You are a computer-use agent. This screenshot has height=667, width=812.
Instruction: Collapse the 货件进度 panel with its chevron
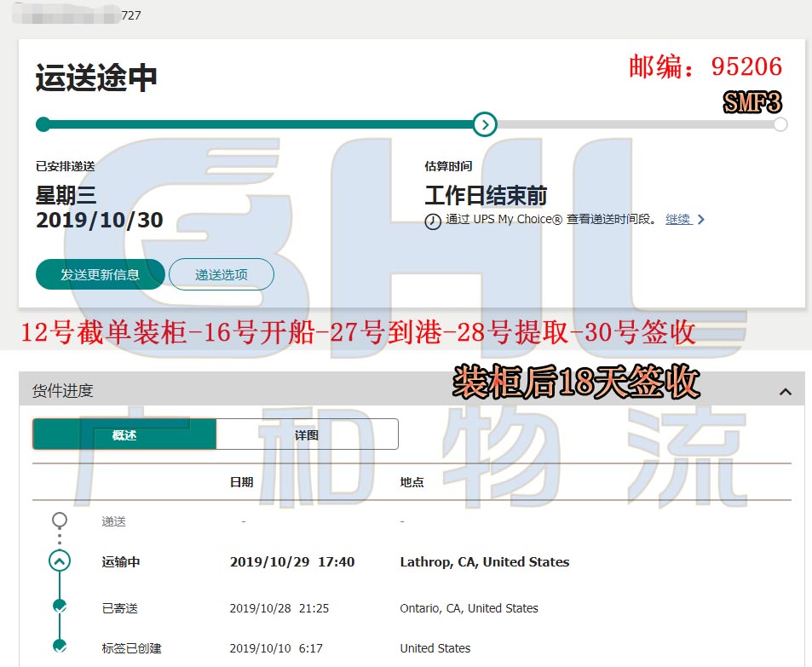click(785, 392)
